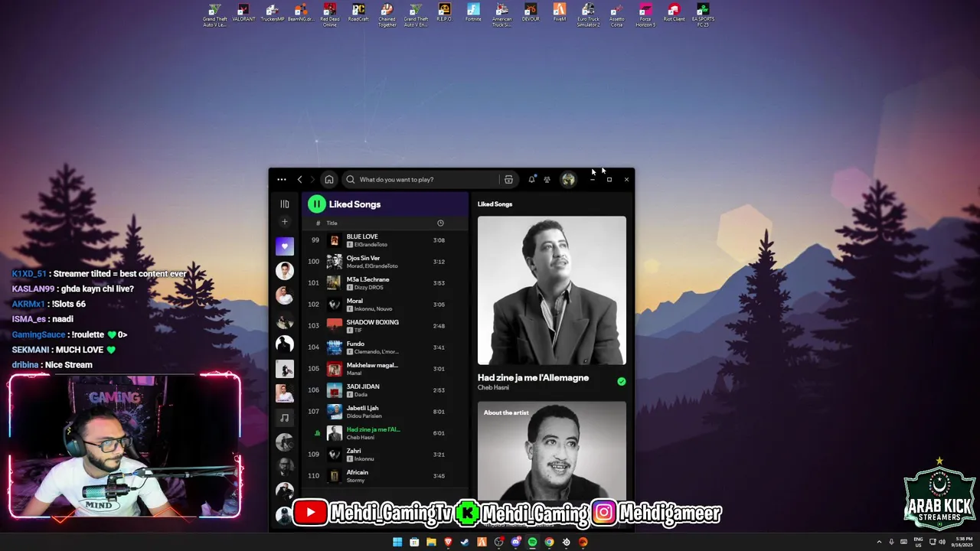This screenshot has width=980, height=551.
Task: Open the TruckersMP desktop icon
Action: coord(273,14)
